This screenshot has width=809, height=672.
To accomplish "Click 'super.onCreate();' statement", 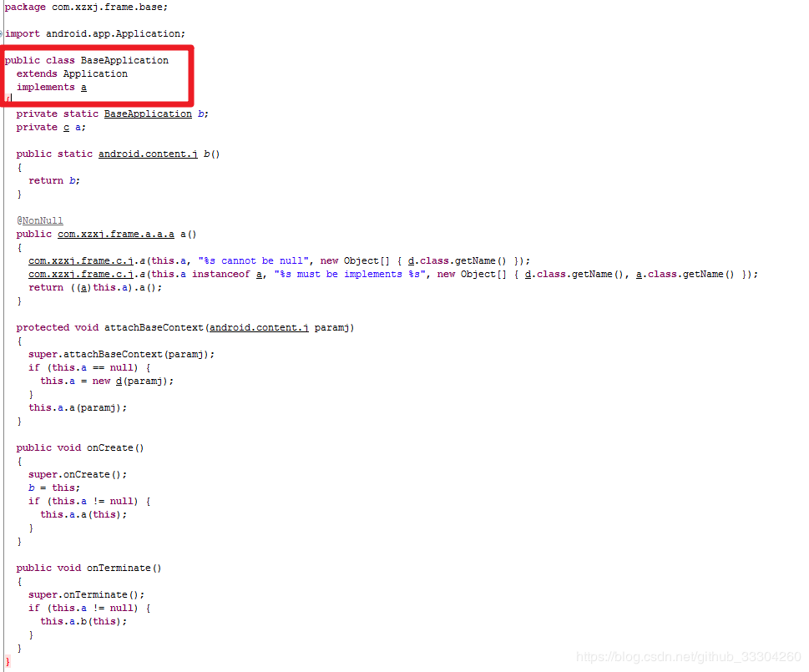I will [x=78, y=474].
